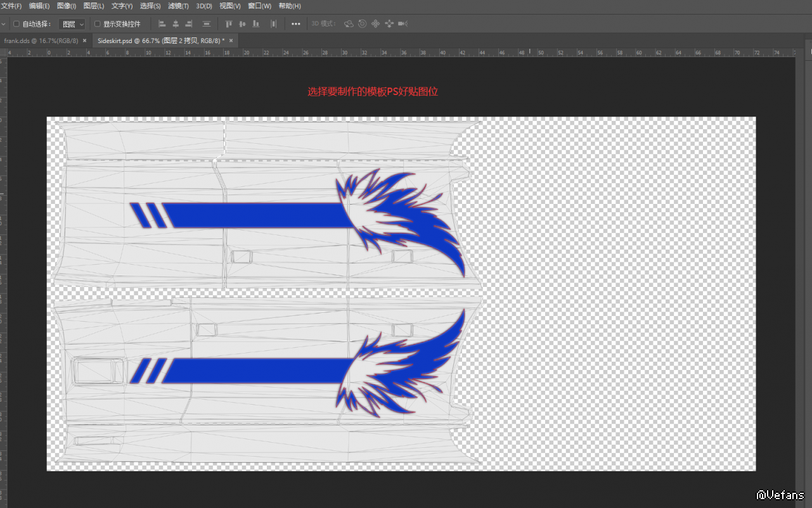Click the 3D pan (four-arrow) icon
812x508 pixels.
pyautogui.click(x=375, y=24)
